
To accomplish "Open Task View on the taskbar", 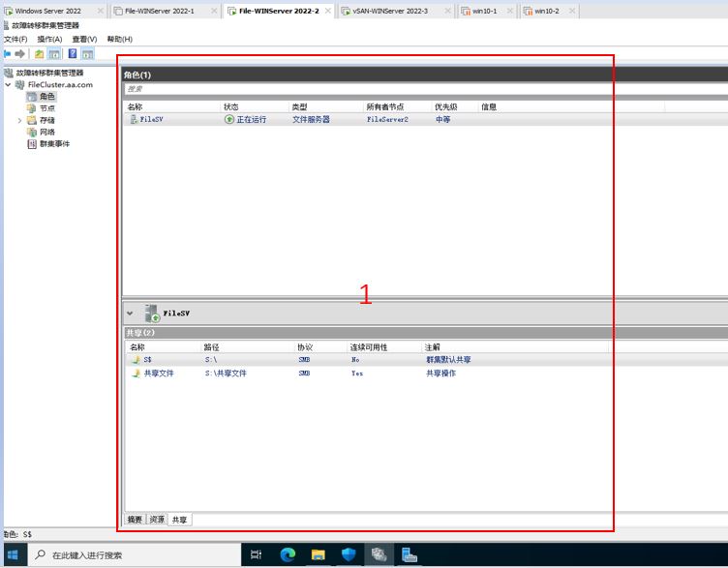I will [x=256, y=554].
